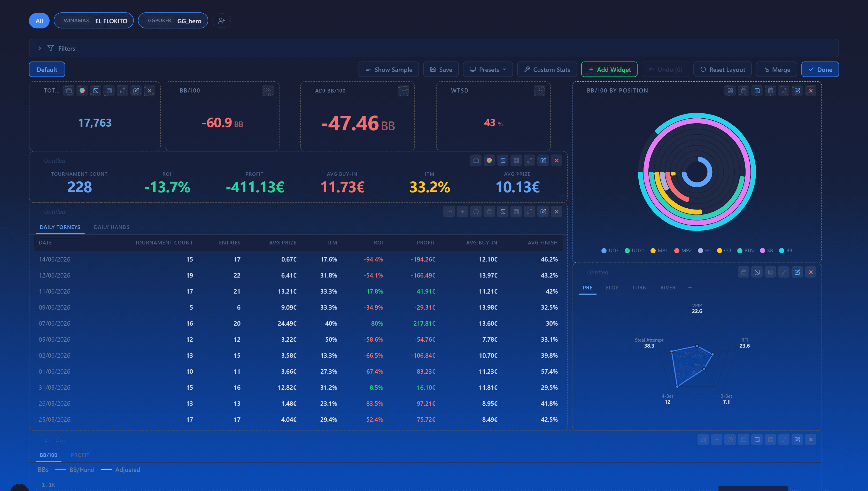
Task: Toggle border frame on BB/100 By Position widget
Action: pos(771,91)
